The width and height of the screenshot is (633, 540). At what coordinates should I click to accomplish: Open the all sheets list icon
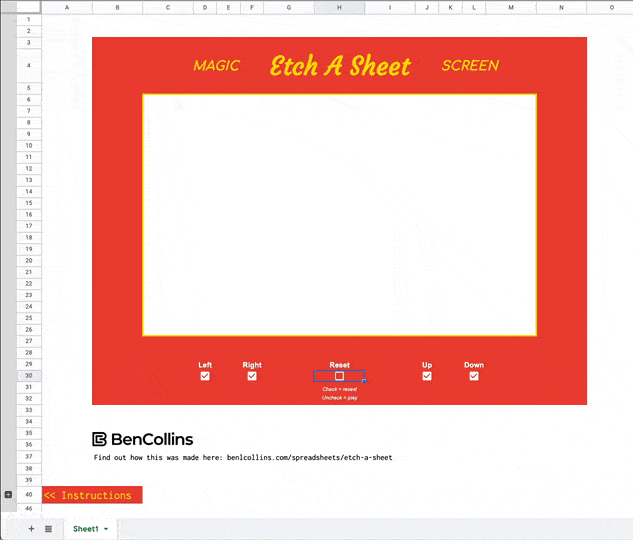(x=48, y=529)
